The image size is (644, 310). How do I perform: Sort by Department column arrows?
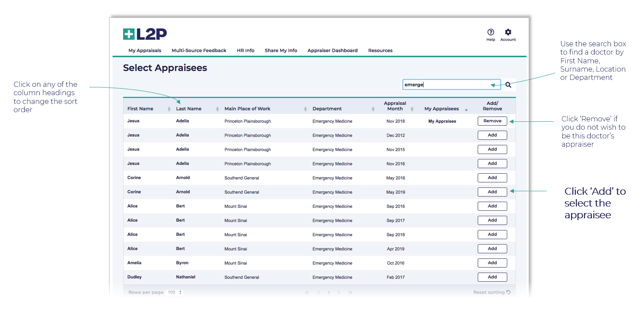click(373, 109)
